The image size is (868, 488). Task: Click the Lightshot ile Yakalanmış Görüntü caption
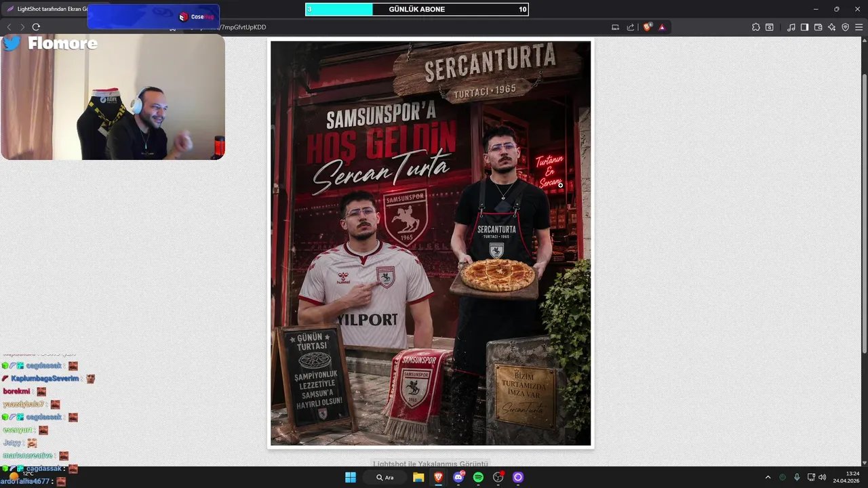pyautogui.click(x=431, y=464)
